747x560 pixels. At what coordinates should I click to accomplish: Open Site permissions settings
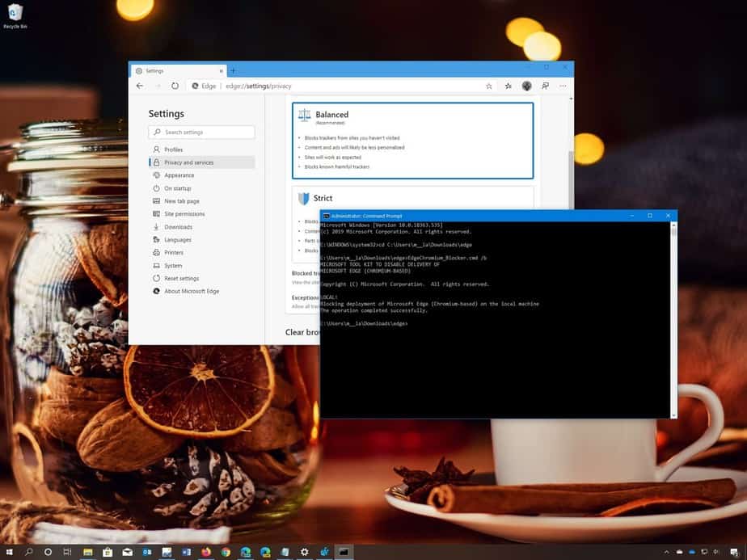click(201, 214)
